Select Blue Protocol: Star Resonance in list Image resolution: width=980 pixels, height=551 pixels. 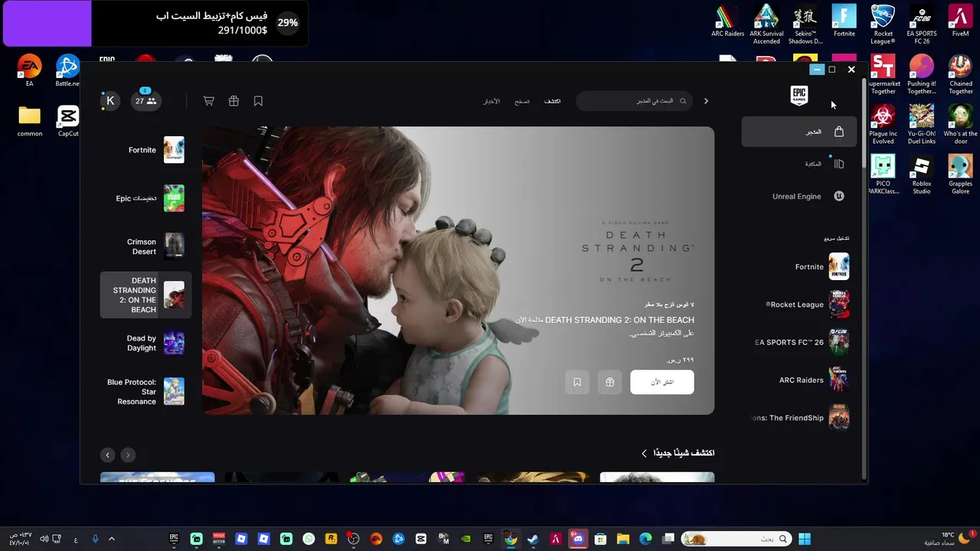pyautogui.click(x=146, y=391)
